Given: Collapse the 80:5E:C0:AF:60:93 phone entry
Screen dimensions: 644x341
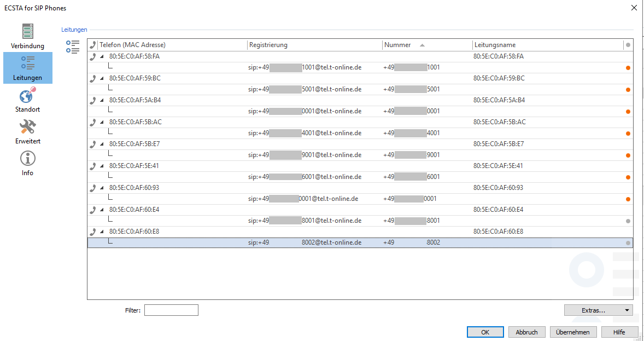Looking at the screenshot, I should click(x=102, y=188).
